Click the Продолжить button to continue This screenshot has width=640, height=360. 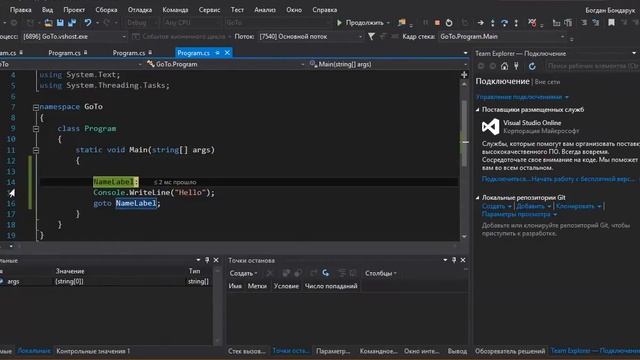361,23
